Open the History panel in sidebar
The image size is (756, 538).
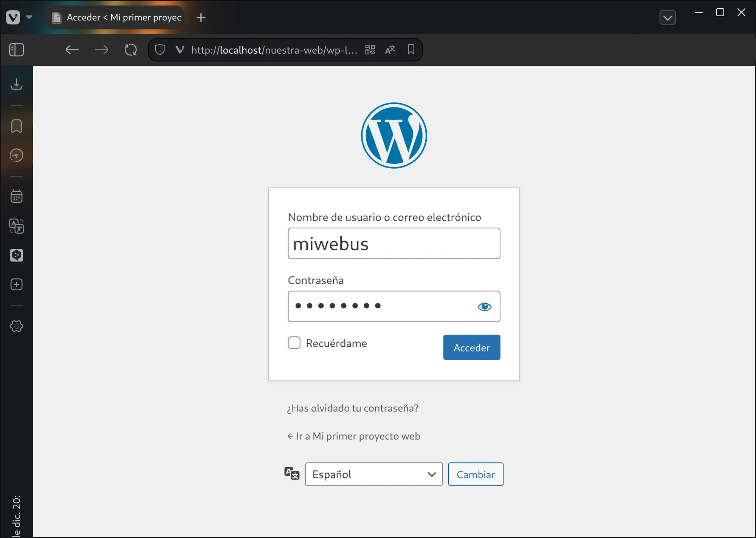16,155
